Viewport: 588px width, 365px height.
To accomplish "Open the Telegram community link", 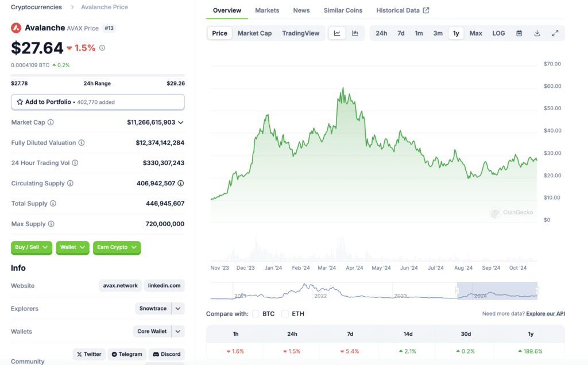I will click(127, 354).
